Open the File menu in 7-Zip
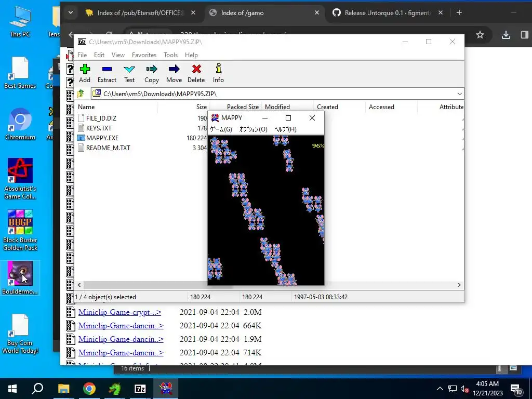Viewport: 532px width, 399px height. click(82, 55)
